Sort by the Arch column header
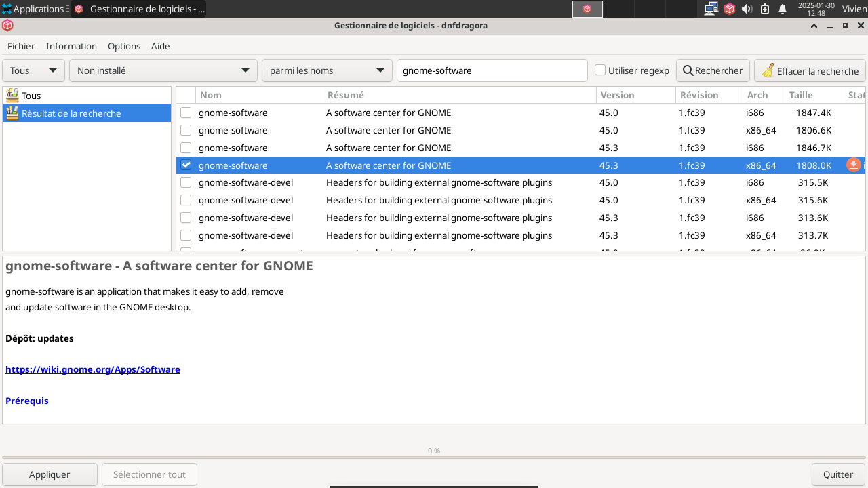The image size is (868, 488). pyautogui.click(x=764, y=95)
